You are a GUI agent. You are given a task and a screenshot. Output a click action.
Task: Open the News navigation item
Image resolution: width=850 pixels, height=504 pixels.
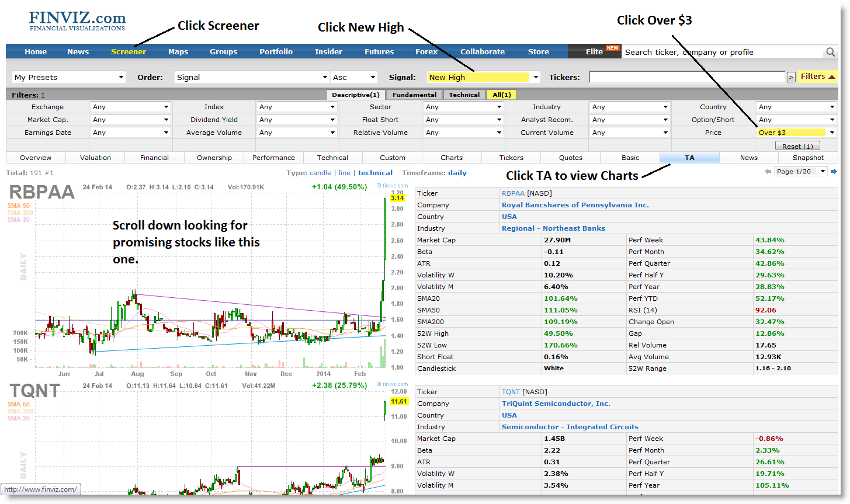(78, 51)
